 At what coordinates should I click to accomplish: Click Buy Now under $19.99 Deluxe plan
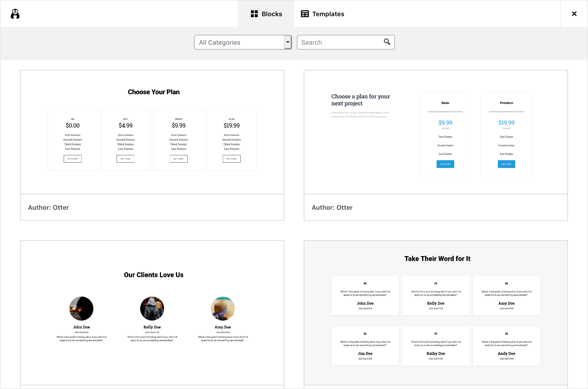click(232, 159)
